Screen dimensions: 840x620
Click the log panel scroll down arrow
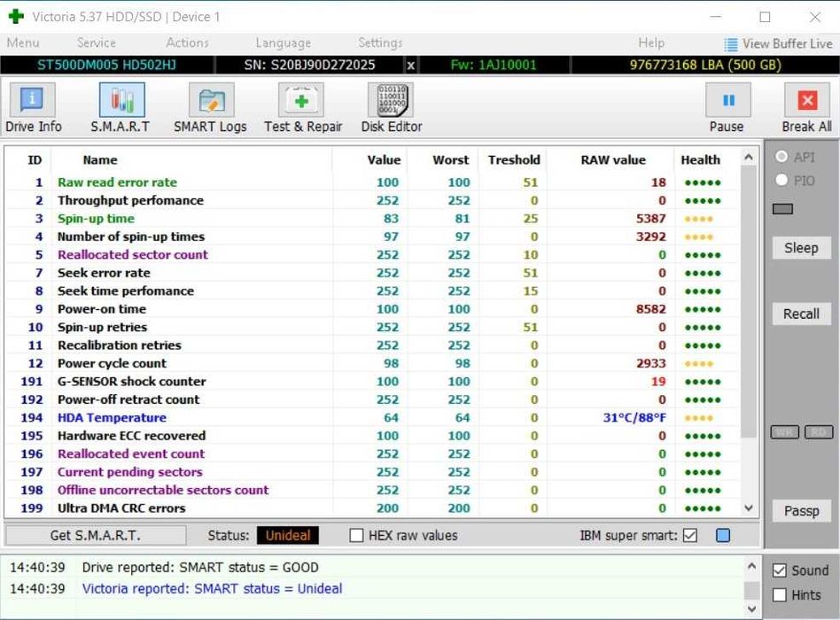pyautogui.click(x=751, y=608)
